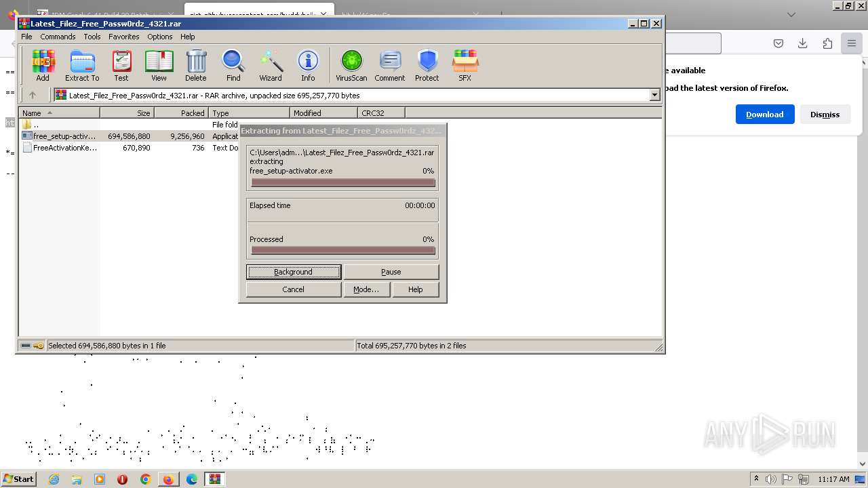The image size is (868, 488).
Task: Sort by Packed column header
Action: pyautogui.click(x=181, y=113)
